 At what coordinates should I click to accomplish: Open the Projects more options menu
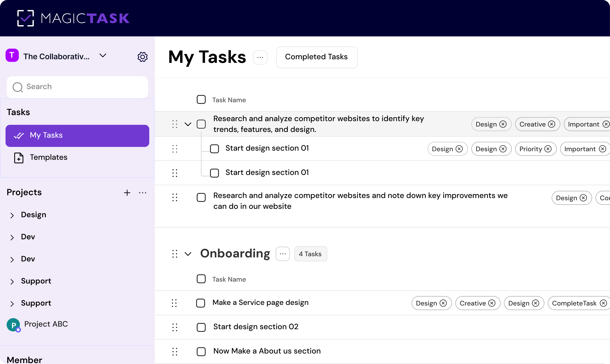coord(143,193)
